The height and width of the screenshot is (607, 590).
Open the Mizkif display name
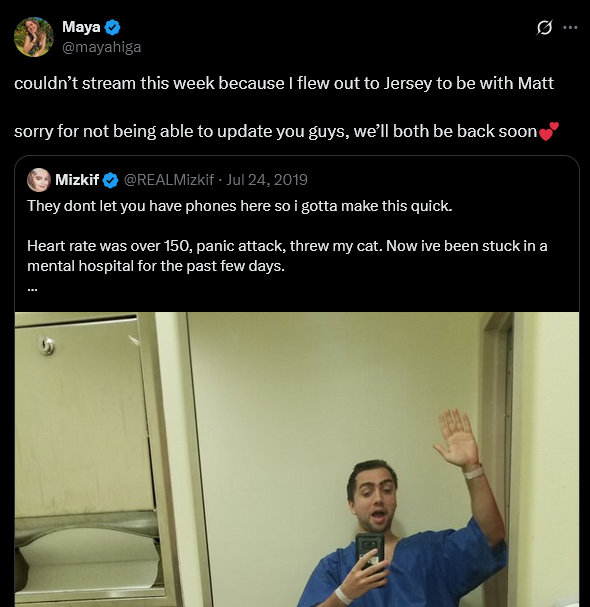77,180
